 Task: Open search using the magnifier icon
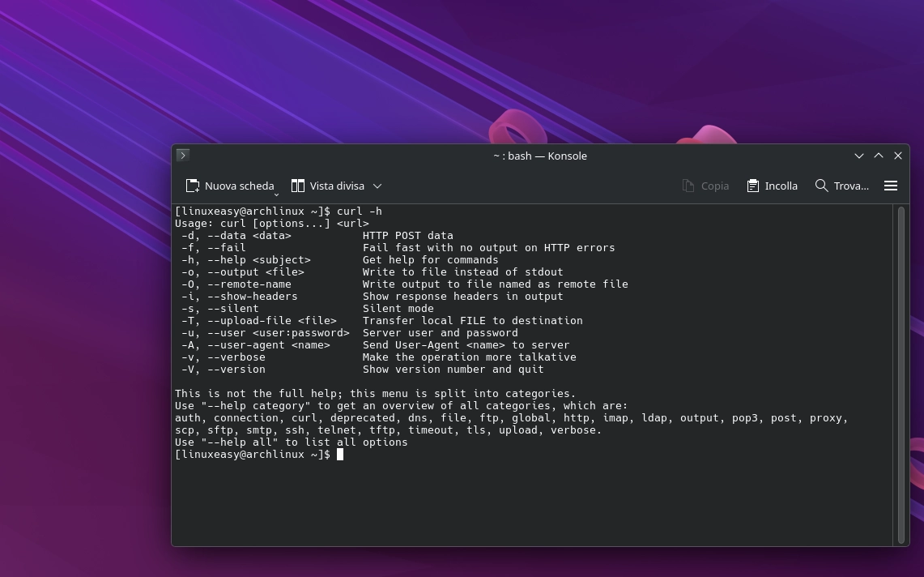pyautogui.click(x=820, y=186)
